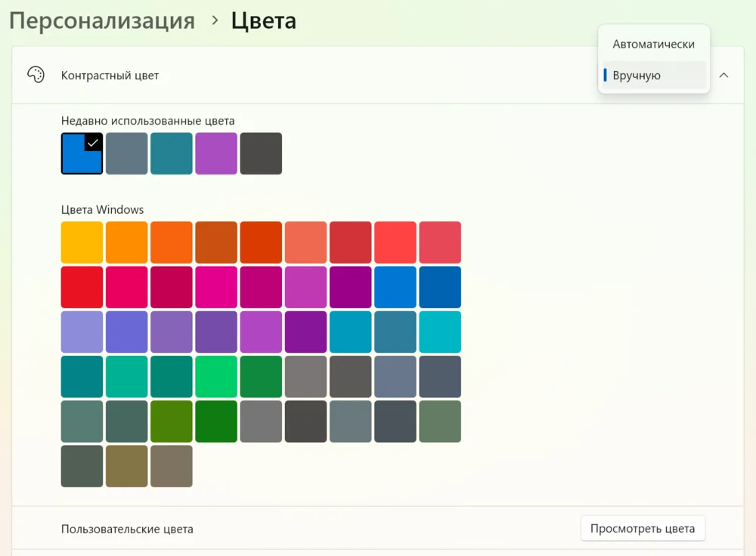Select the yellow-gold Windows color swatch
The image size is (756, 556).
(82, 242)
